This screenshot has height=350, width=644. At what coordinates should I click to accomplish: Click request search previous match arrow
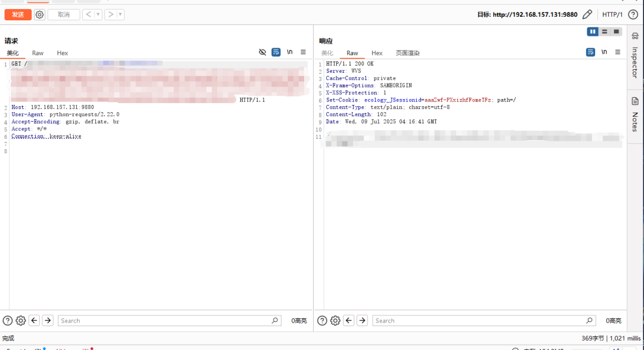coord(35,320)
